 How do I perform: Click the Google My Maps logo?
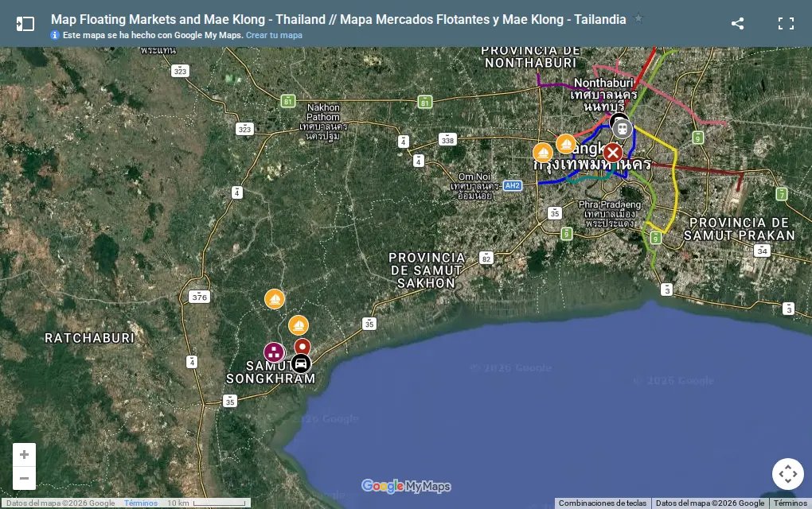[x=406, y=486]
